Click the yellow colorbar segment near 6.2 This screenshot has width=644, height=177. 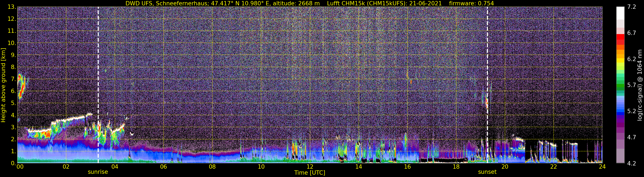tap(620, 60)
